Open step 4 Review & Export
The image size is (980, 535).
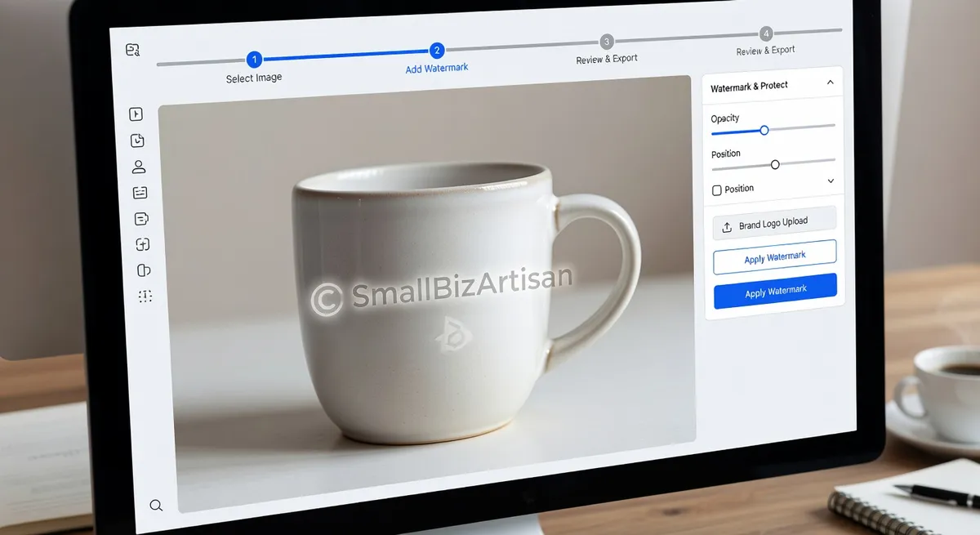[x=766, y=34]
